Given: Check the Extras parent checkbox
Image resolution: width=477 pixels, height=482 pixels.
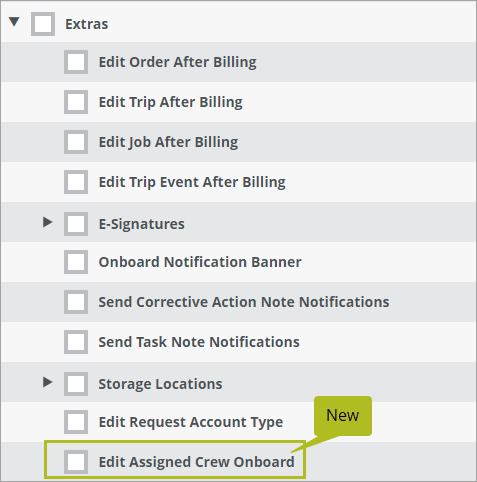Looking at the screenshot, I should (x=43, y=24).
